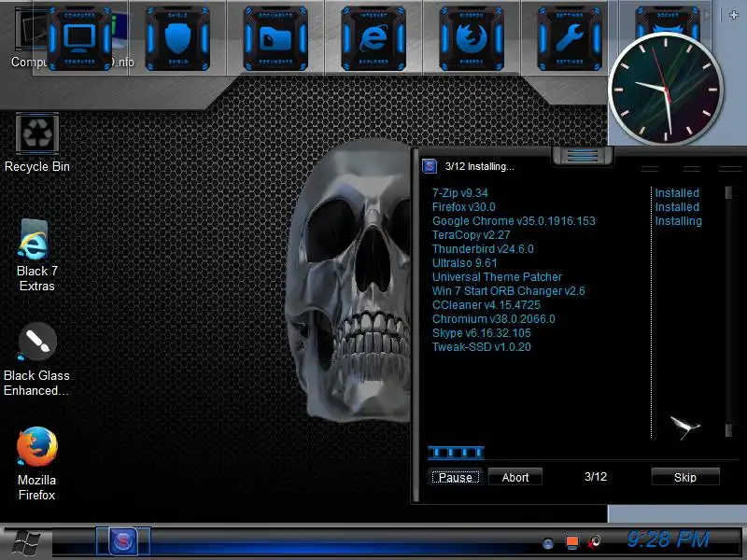The image size is (747, 560).
Task: Click the Windows Start orb
Action: (x=25, y=543)
